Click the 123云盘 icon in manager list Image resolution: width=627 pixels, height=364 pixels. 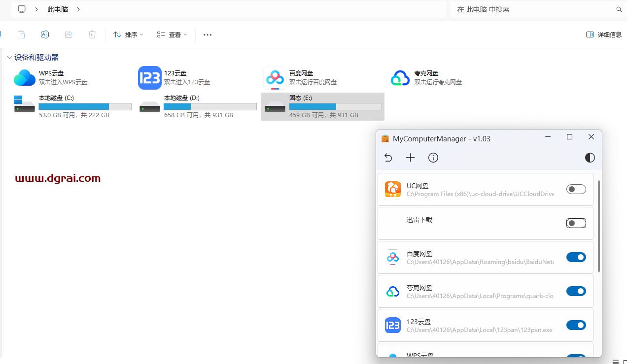tap(393, 325)
